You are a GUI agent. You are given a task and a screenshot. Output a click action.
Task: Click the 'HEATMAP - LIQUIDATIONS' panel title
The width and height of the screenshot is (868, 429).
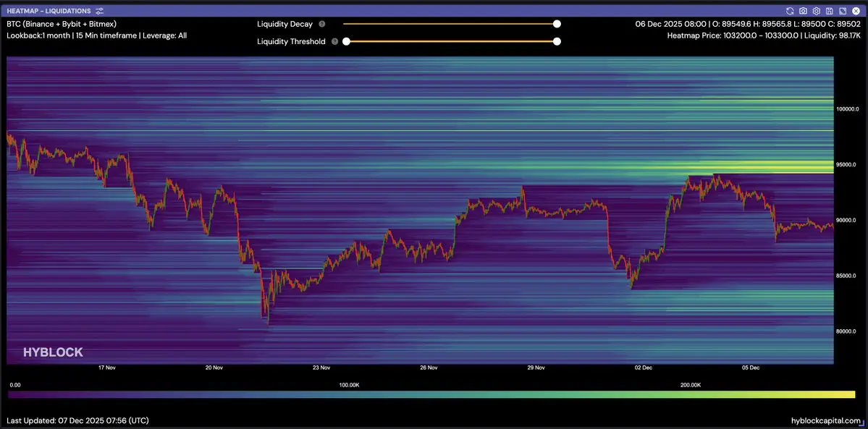click(49, 11)
